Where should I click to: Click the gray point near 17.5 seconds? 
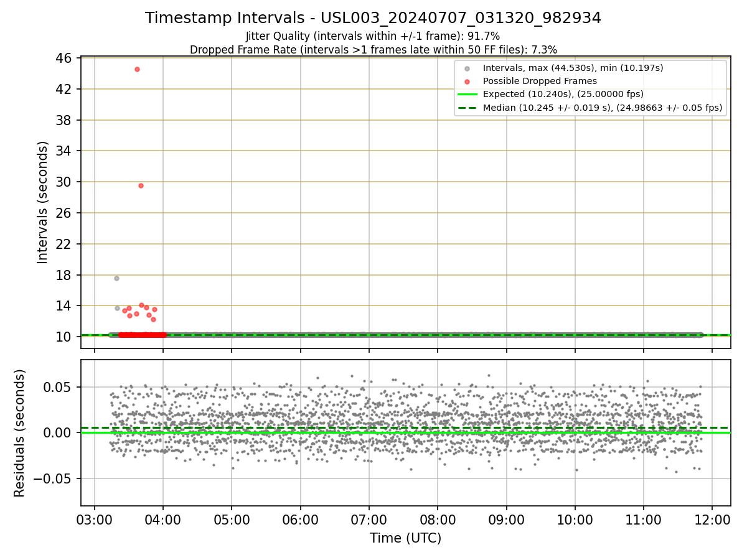[116, 278]
